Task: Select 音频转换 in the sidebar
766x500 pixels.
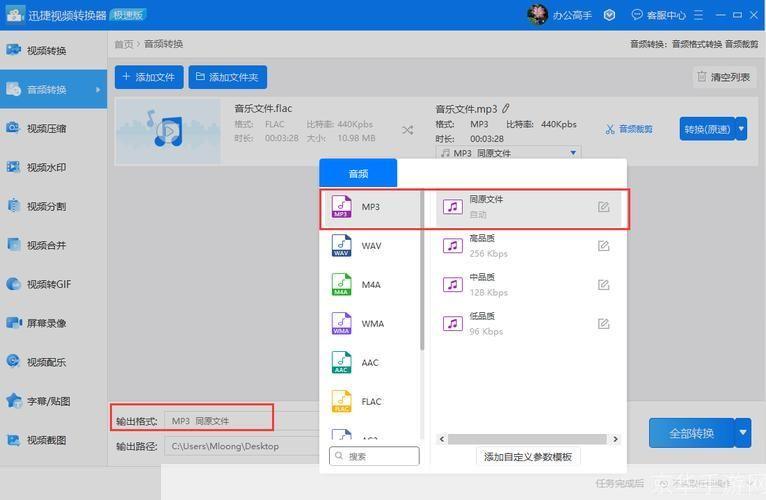Action: click(53, 89)
